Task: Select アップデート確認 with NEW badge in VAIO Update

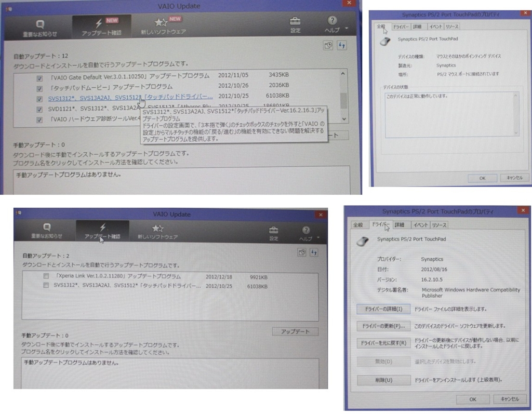Action: (x=101, y=27)
